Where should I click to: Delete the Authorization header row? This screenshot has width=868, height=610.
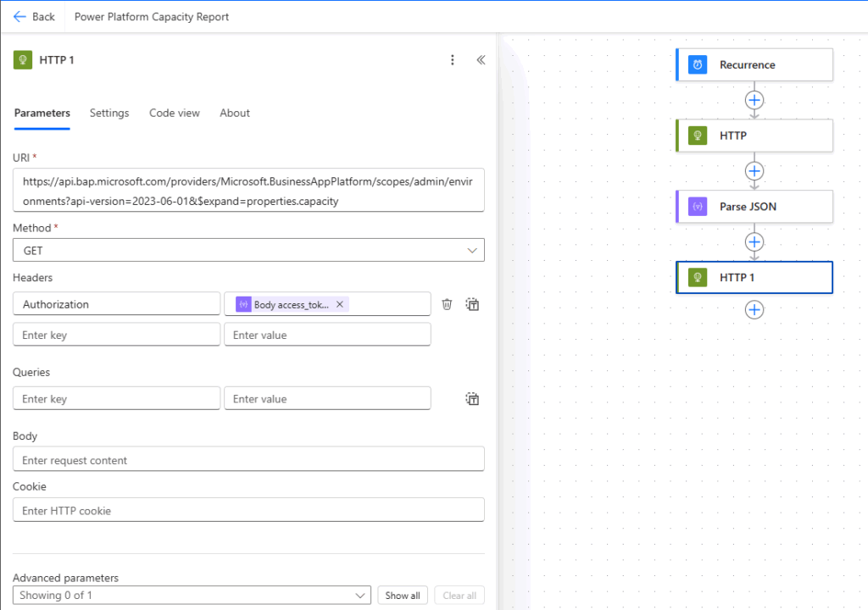pos(447,304)
